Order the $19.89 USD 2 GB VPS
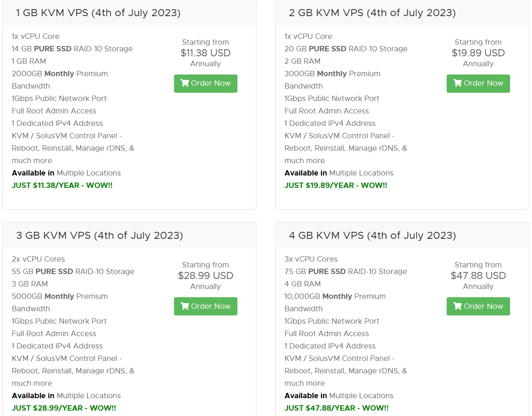532x416 pixels. tap(478, 84)
